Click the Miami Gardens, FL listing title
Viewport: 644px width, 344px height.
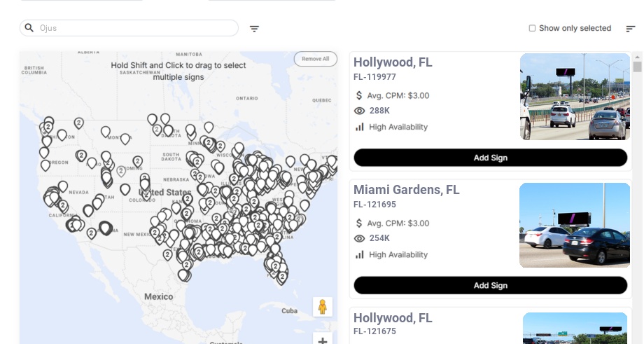[x=406, y=190]
